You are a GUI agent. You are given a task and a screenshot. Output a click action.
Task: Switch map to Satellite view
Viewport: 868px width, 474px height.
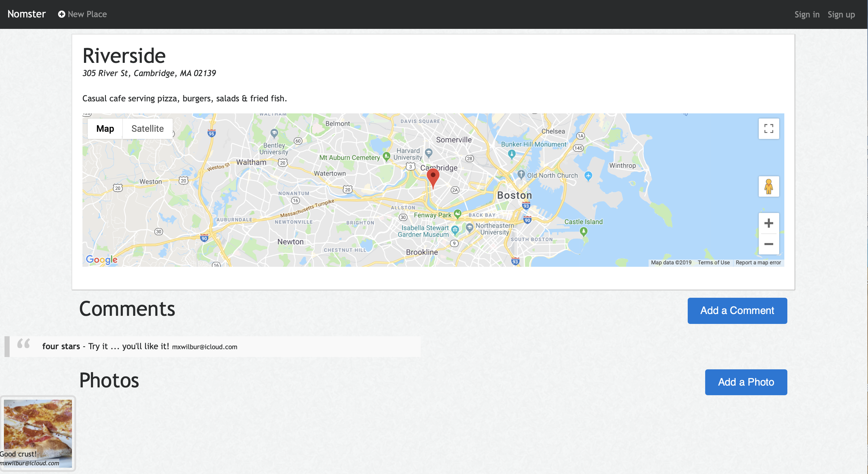click(147, 129)
